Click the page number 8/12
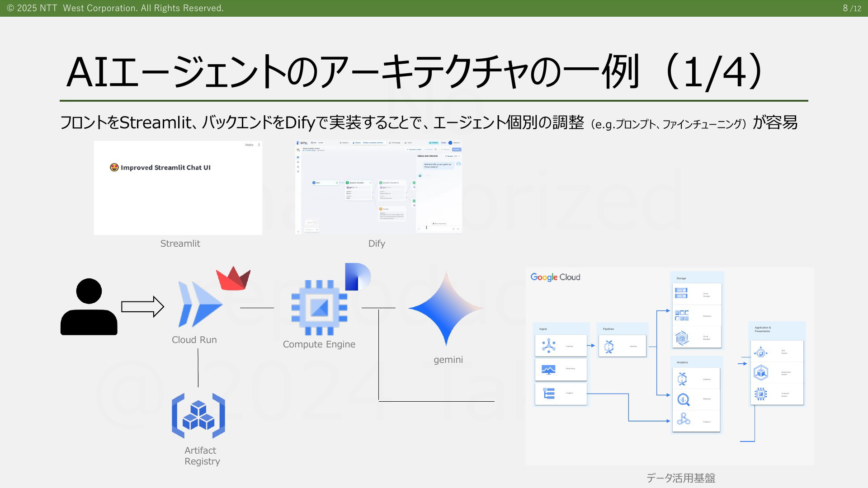868x488 pixels. click(x=852, y=8)
